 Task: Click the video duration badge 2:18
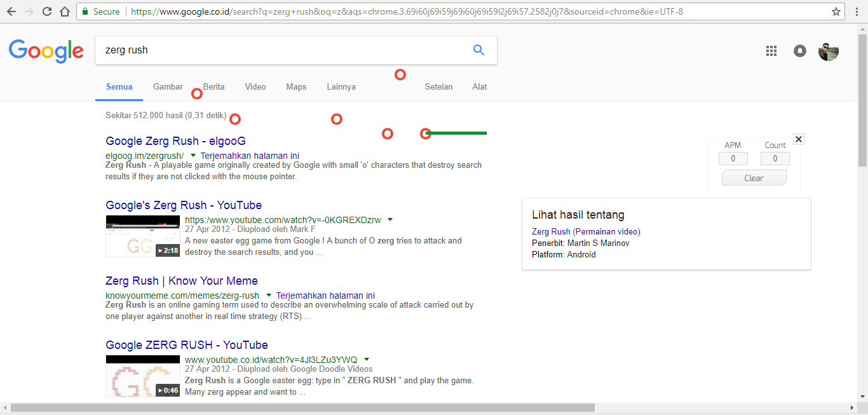(168, 250)
